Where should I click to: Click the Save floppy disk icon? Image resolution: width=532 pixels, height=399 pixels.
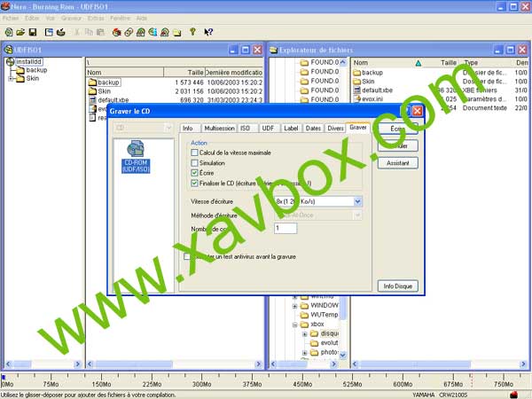pyautogui.click(x=33, y=32)
